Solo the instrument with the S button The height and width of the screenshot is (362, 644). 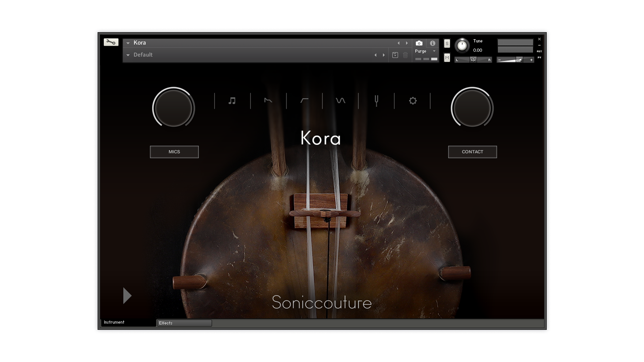[x=447, y=44]
